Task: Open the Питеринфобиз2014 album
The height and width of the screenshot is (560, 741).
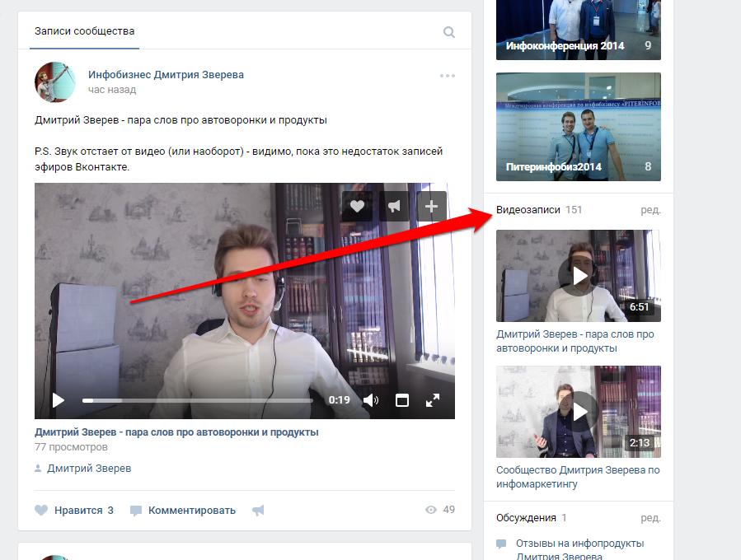Action: click(x=579, y=126)
